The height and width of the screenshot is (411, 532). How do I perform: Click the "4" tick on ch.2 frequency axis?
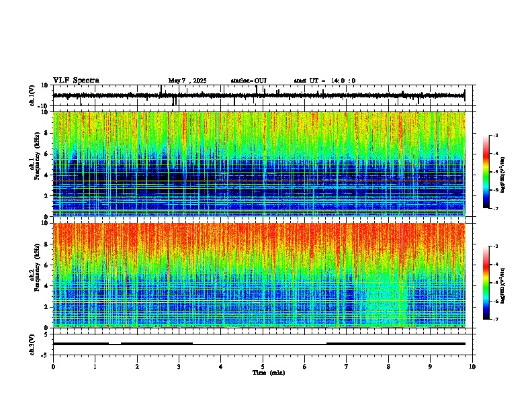click(x=46, y=286)
